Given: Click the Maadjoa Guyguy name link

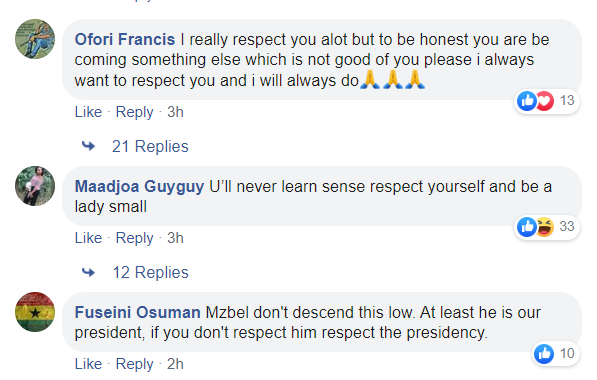Looking at the screenshot, I should 139,187.
